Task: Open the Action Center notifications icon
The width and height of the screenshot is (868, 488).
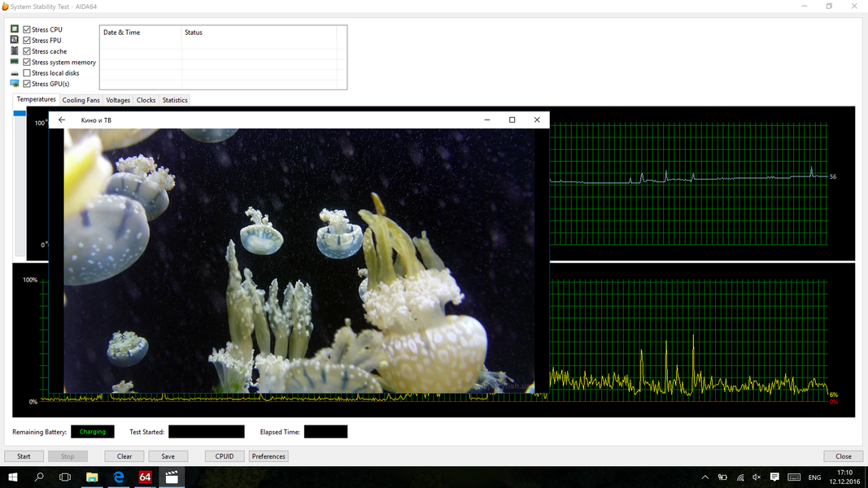Action: point(774,477)
